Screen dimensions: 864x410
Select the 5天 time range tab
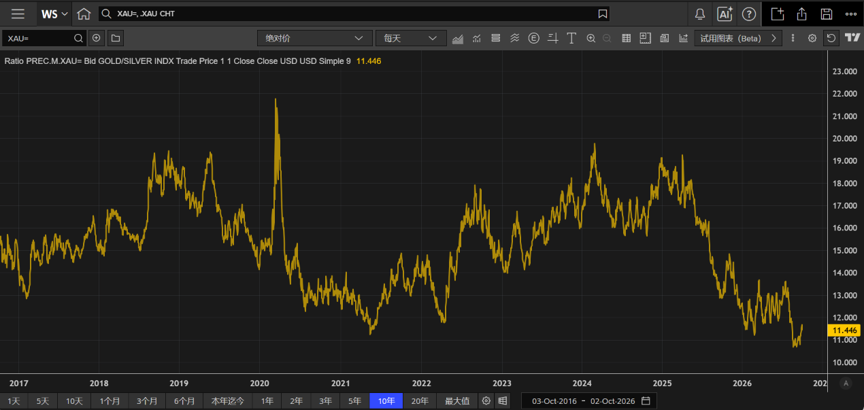(42, 401)
